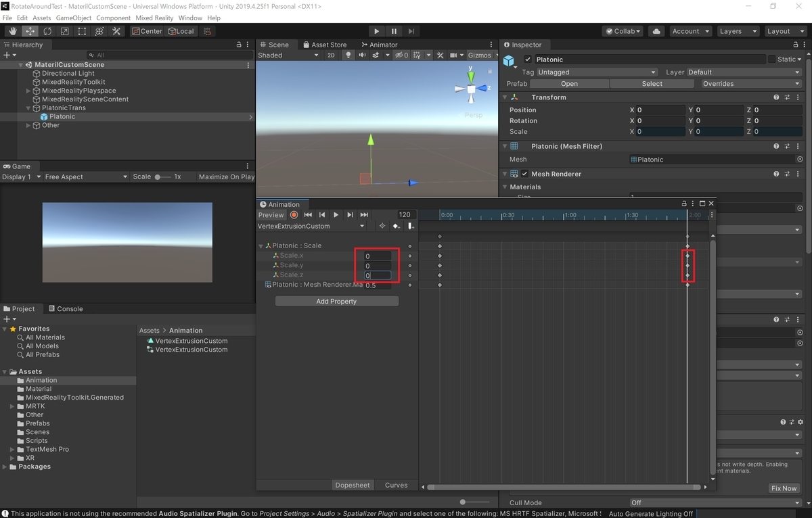The height and width of the screenshot is (518, 812).
Task: Open Layout dropdown
Action: pyautogui.click(x=784, y=31)
